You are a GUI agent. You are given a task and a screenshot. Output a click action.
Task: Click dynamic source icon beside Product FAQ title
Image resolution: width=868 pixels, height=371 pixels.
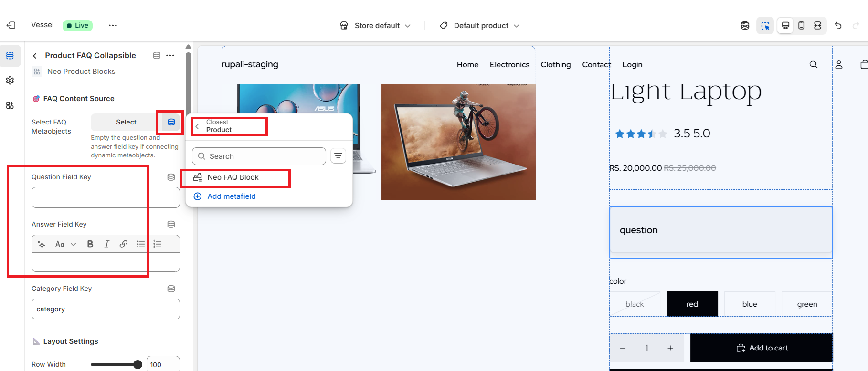[x=157, y=55]
